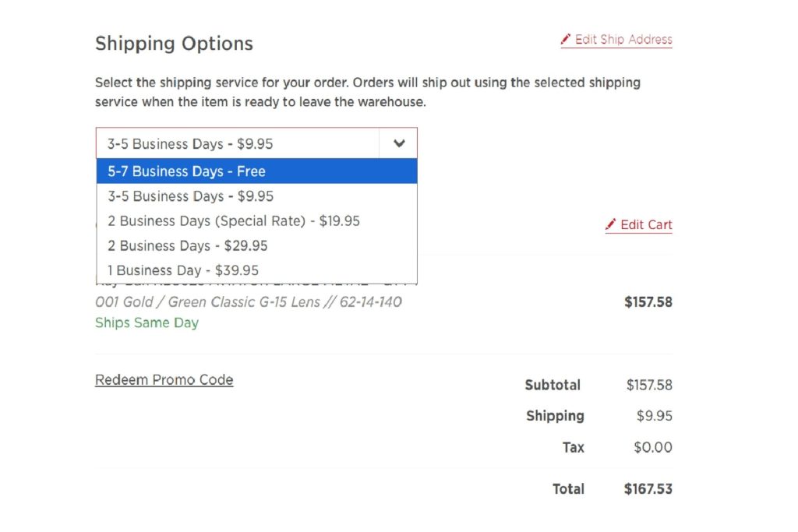Click the Gold / Green Classic lens description
Screen dimensions: 798x532
248,302
